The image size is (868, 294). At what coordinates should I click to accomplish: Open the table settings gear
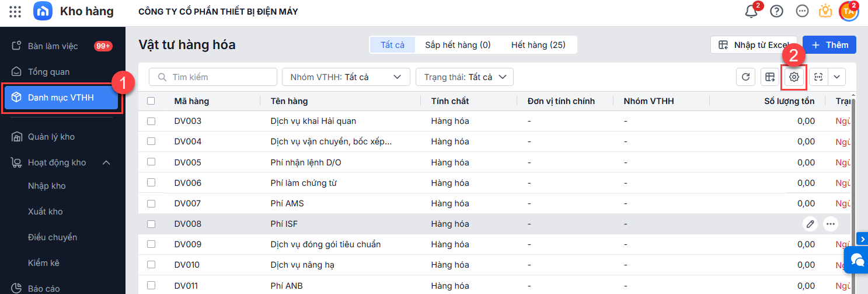click(x=794, y=77)
